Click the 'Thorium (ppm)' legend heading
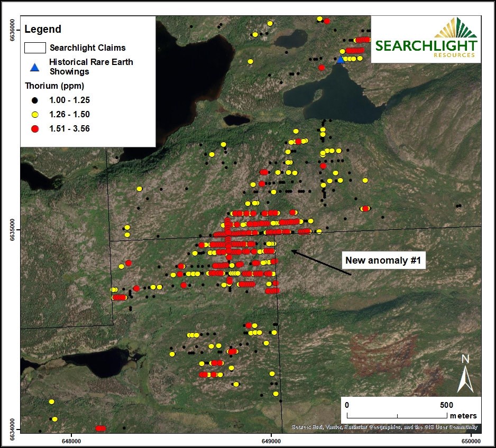Screen dimensions: 496x448 point(54,86)
